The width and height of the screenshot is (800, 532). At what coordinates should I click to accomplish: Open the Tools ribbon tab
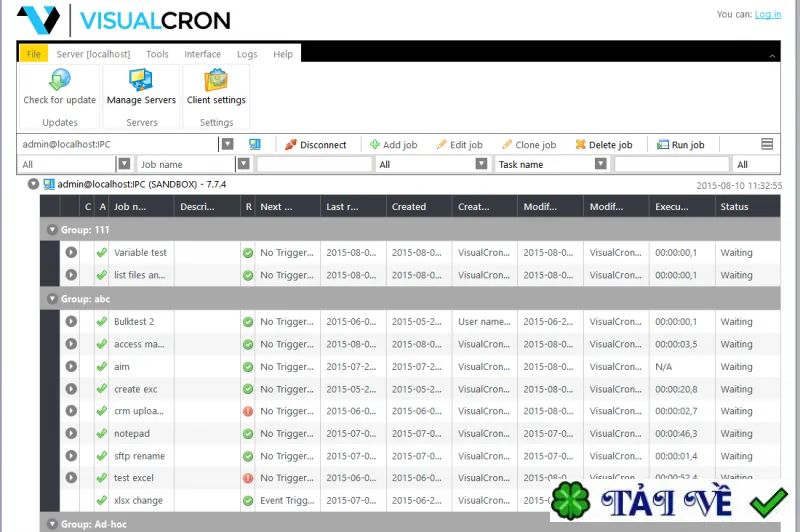(x=157, y=54)
